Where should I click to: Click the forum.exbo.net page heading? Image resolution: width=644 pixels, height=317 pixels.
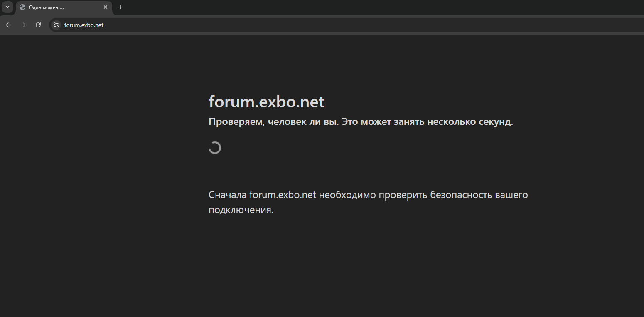click(266, 102)
